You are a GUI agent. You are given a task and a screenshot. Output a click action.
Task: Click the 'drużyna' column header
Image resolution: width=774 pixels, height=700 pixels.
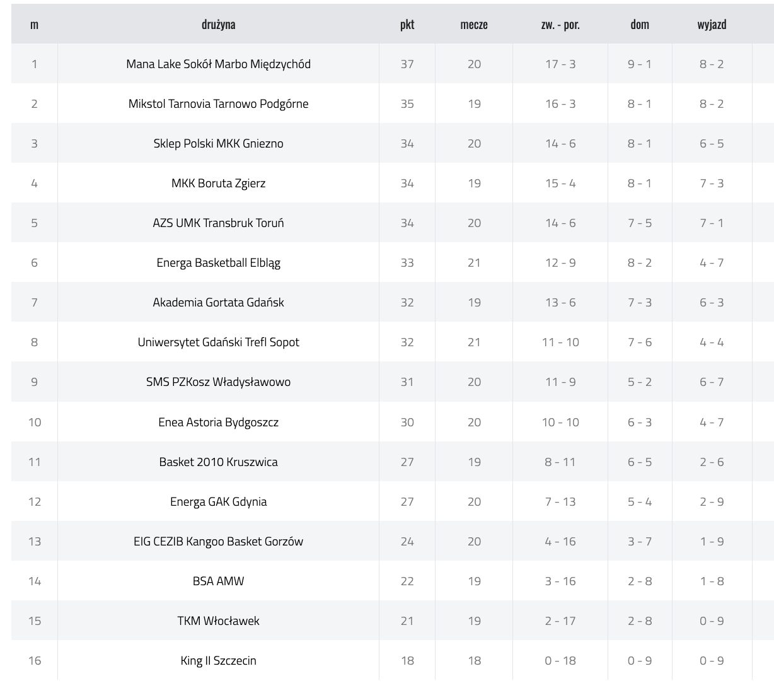[218, 25]
